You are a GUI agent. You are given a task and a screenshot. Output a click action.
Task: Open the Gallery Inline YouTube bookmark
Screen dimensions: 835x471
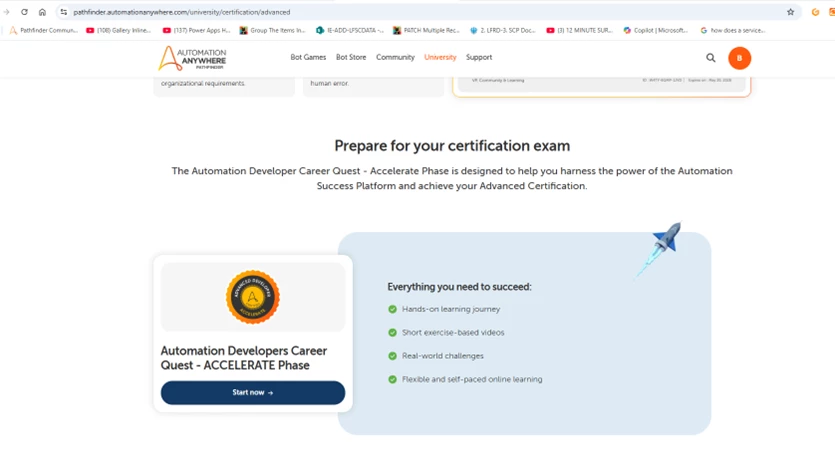[x=118, y=30]
